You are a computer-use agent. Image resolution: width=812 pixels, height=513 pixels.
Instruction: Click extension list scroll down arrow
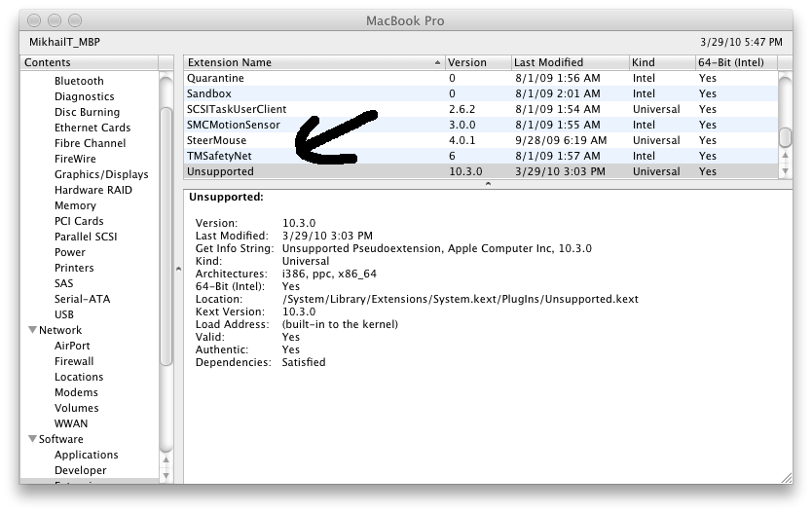pos(785,170)
